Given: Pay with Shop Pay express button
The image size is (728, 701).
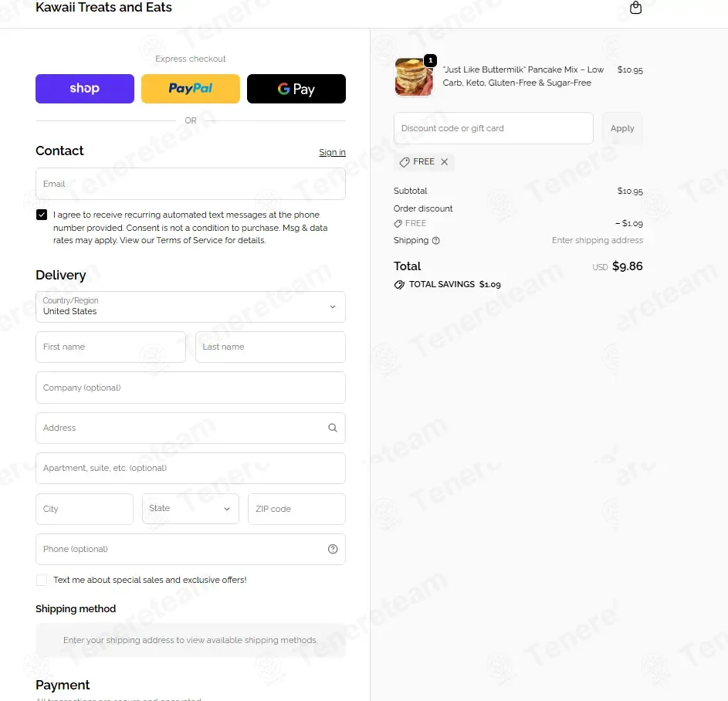Looking at the screenshot, I should click(85, 89).
